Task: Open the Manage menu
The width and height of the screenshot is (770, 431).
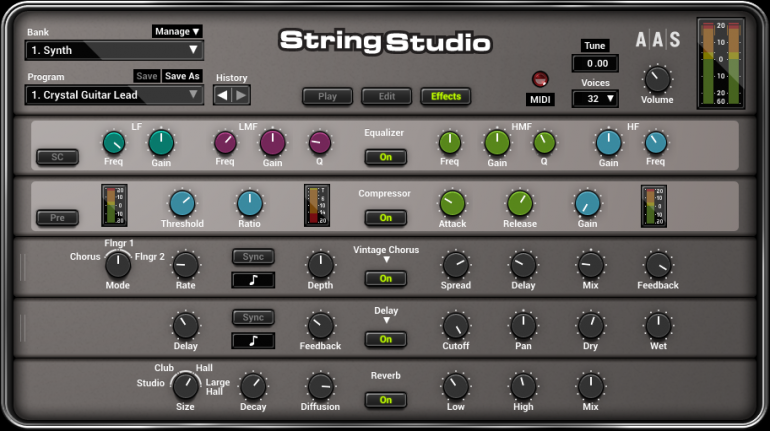Action: [177, 31]
